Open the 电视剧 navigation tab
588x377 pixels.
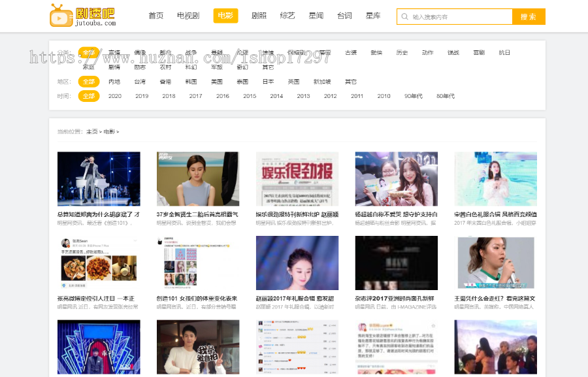point(188,16)
